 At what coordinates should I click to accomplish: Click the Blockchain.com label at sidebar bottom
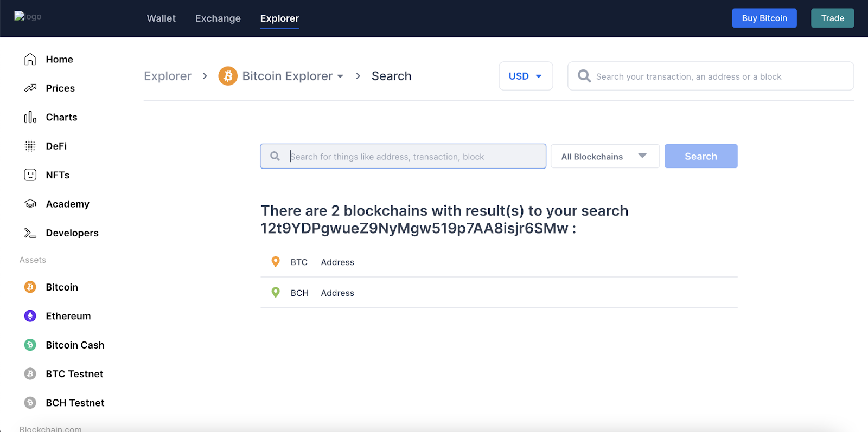coord(50,428)
